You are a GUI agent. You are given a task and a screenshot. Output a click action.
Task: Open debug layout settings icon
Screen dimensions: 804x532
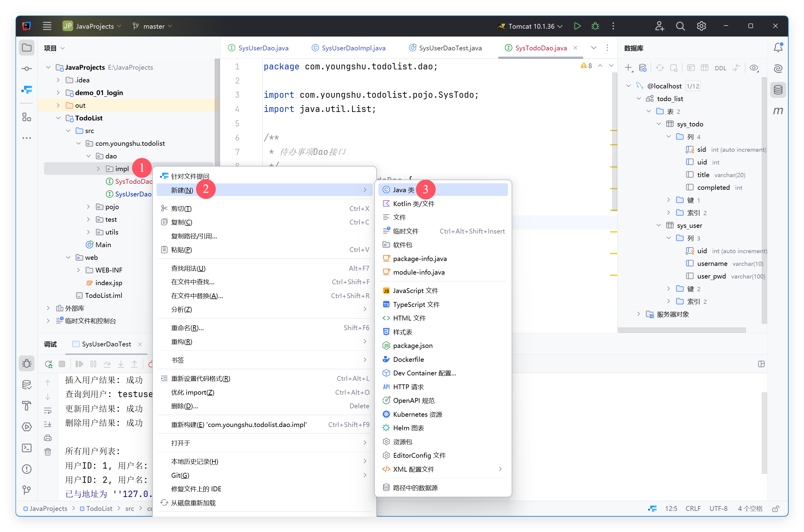pyautogui.click(x=761, y=364)
